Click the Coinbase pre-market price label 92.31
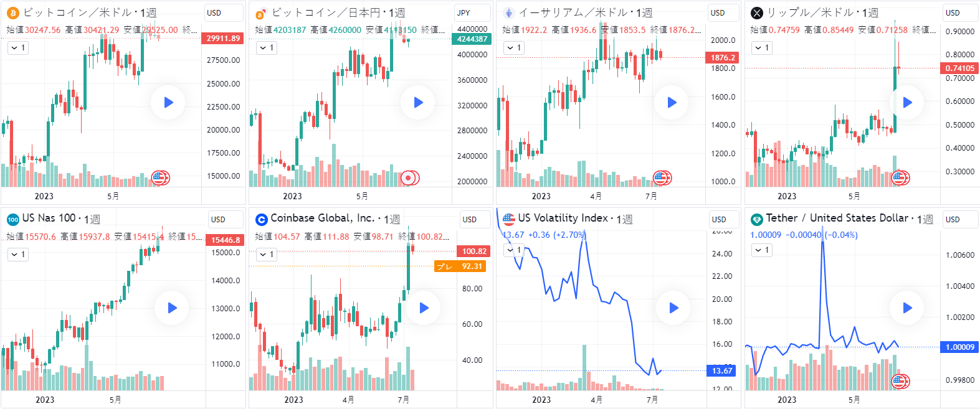The width and height of the screenshot is (980, 409). (x=460, y=266)
